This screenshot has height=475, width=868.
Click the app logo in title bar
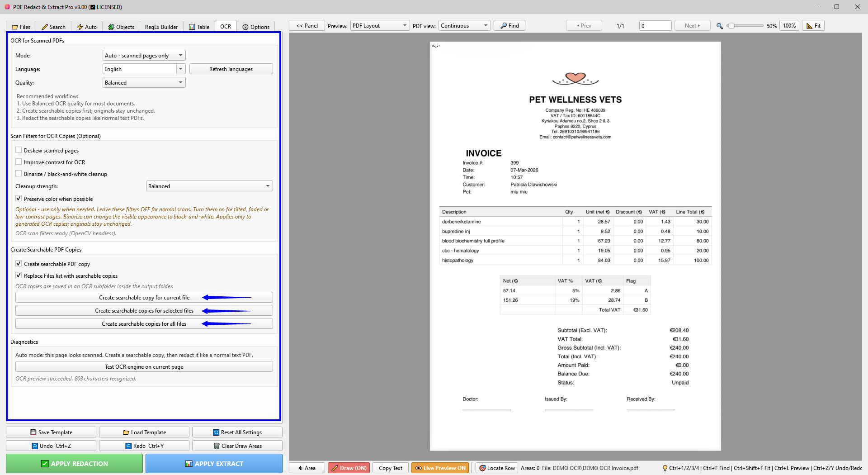pos(7,7)
